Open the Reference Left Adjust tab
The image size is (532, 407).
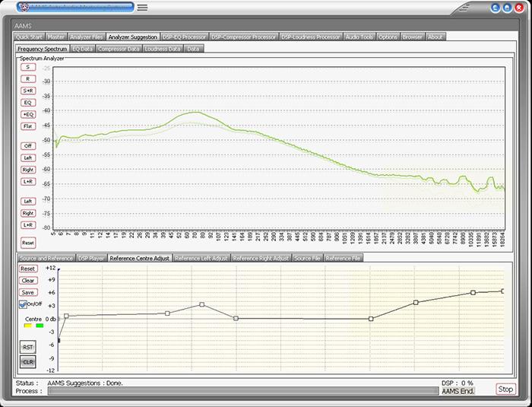click(x=201, y=258)
